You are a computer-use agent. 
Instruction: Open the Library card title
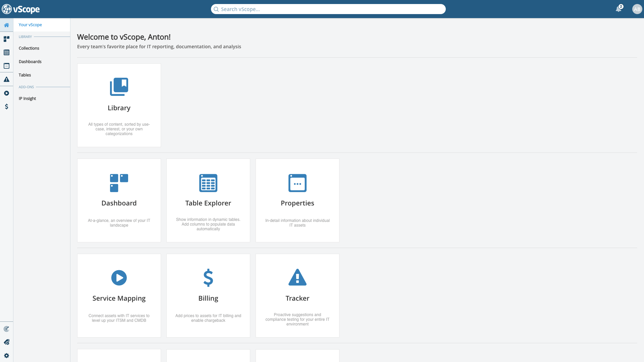119,108
